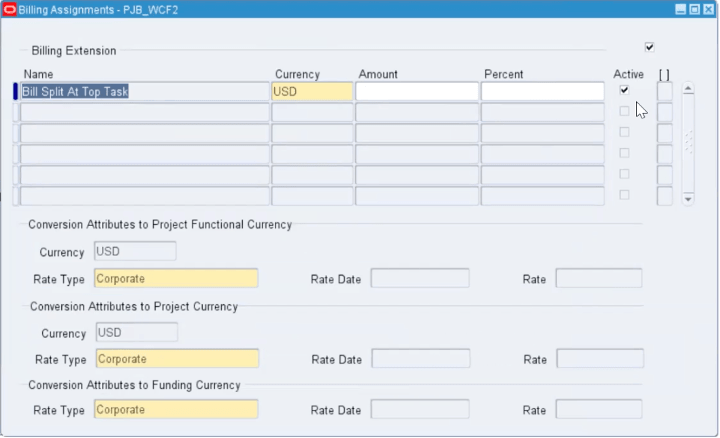Close the Billing Assignments window
This screenshot has width=720, height=438.
[709, 10]
